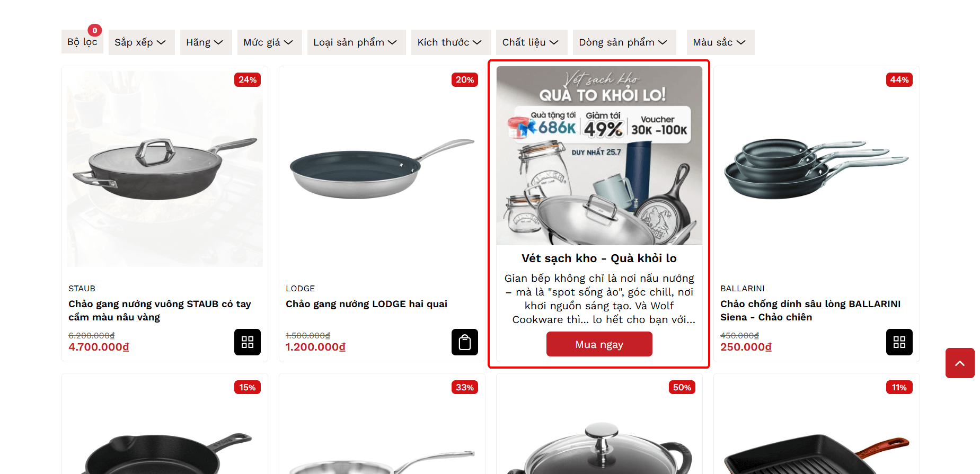Open the STAUB grill pan product image
The height and width of the screenshot is (474, 980).
165,169
